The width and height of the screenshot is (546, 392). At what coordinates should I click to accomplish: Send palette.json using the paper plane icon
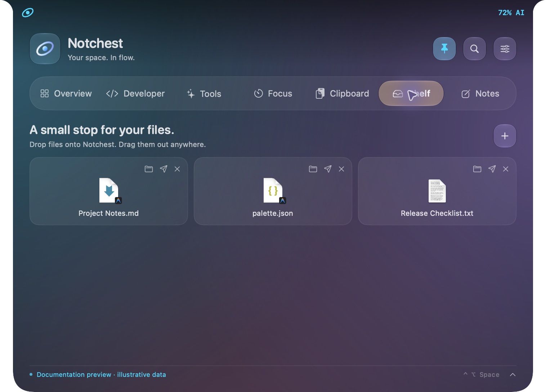pyautogui.click(x=328, y=169)
